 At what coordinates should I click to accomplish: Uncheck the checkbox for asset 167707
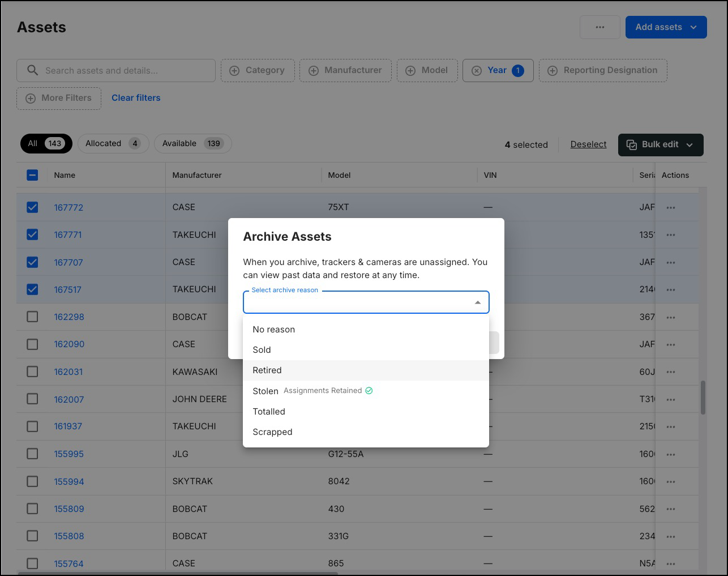(32, 262)
